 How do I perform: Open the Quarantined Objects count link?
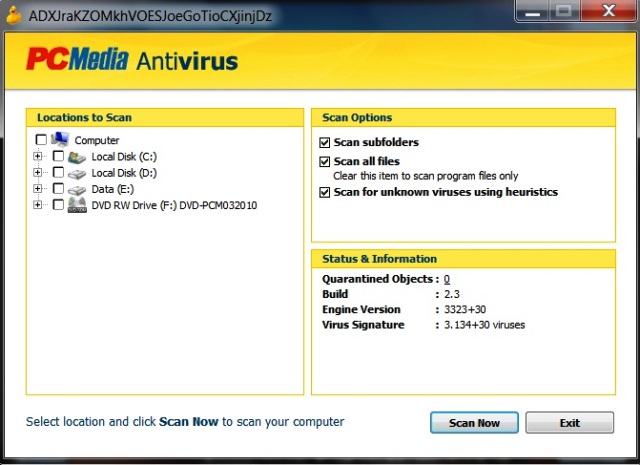[447, 279]
